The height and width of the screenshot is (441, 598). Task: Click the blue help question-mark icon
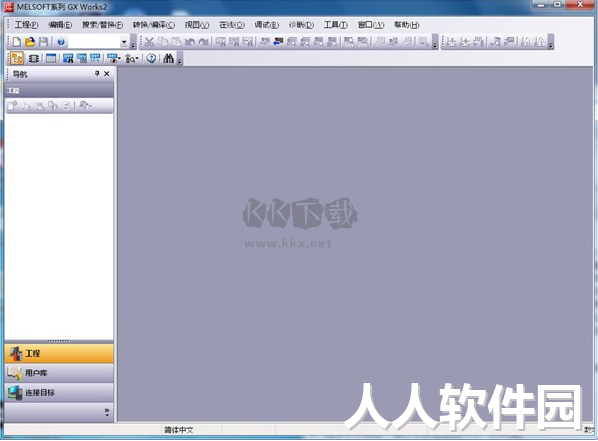pos(61,42)
